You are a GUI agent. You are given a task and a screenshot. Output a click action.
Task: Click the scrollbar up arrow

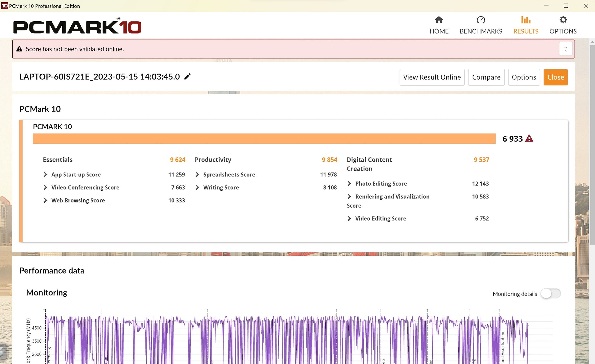[592, 42]
